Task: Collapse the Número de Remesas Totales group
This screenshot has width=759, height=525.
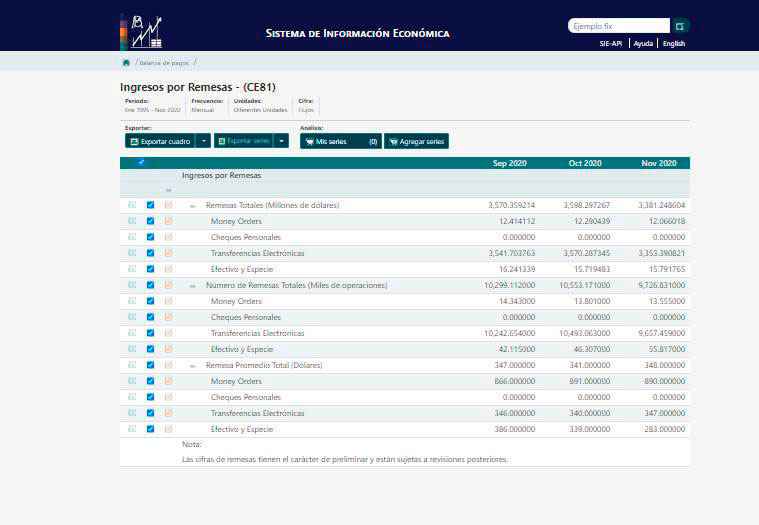Action: tap(192, 286)
